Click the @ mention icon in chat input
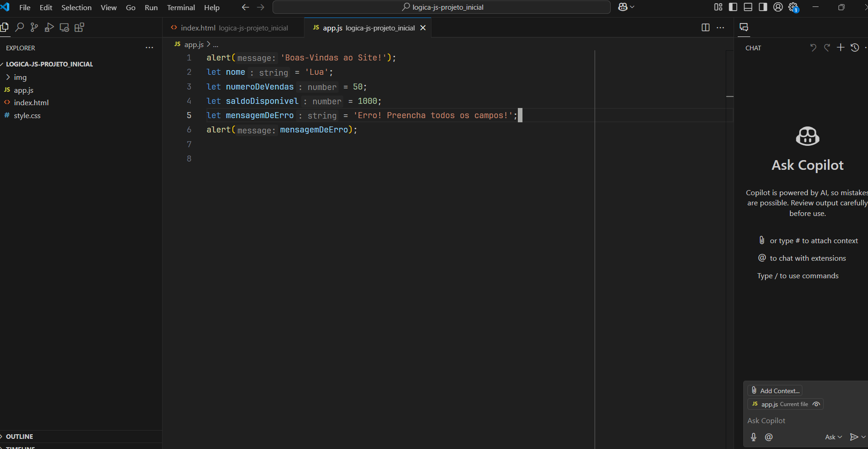Image resolution: width=868 pixels, height=449 pixels. (x=769, y=437)
